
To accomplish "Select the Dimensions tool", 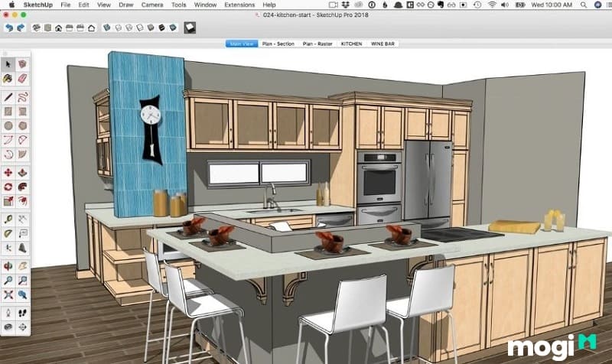I will (x=23, y=219).
